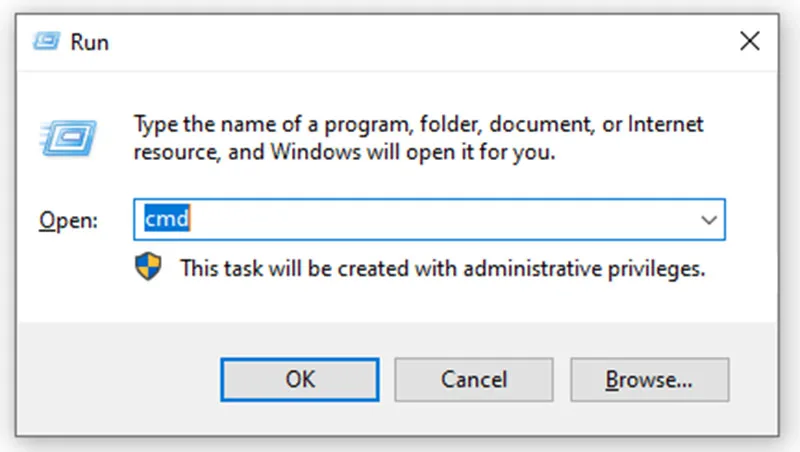Expand the Open combo box dropdown arrow

coord(709,220)
